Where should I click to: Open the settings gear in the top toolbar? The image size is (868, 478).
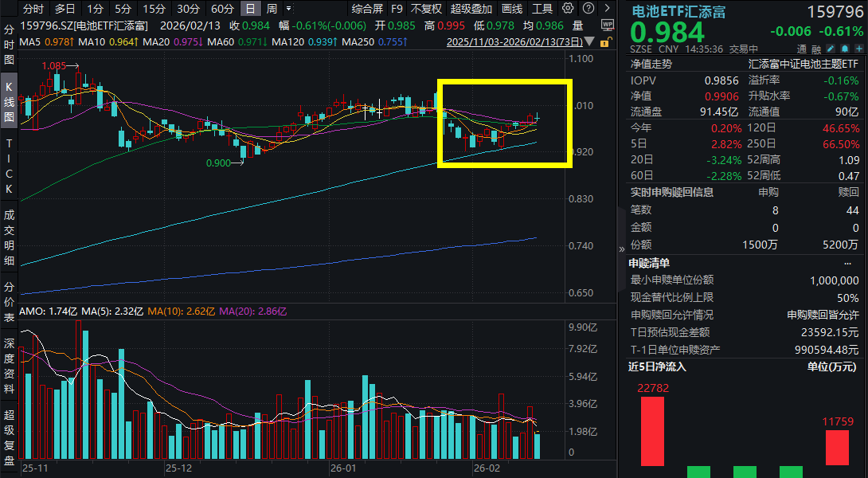(x=567, y=8)
